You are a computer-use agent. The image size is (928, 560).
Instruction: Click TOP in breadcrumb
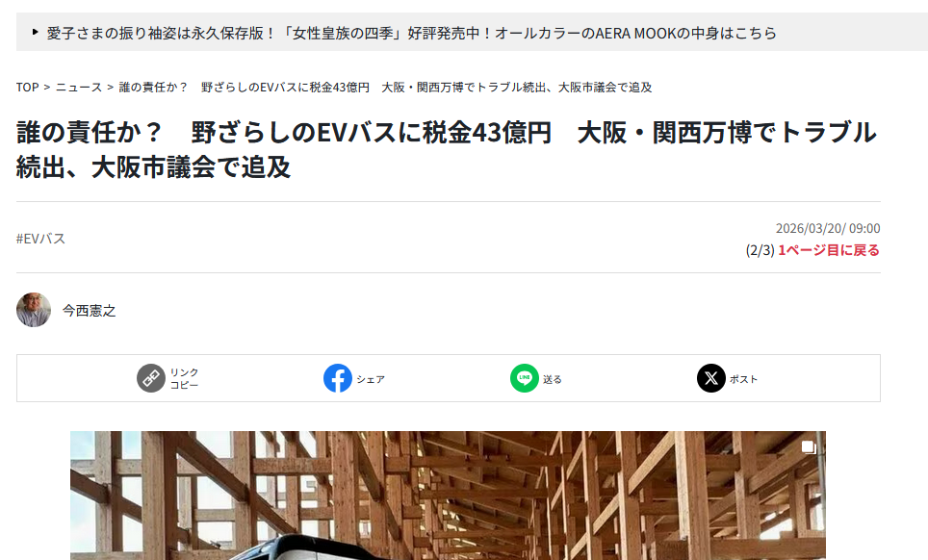click(27, 88)
